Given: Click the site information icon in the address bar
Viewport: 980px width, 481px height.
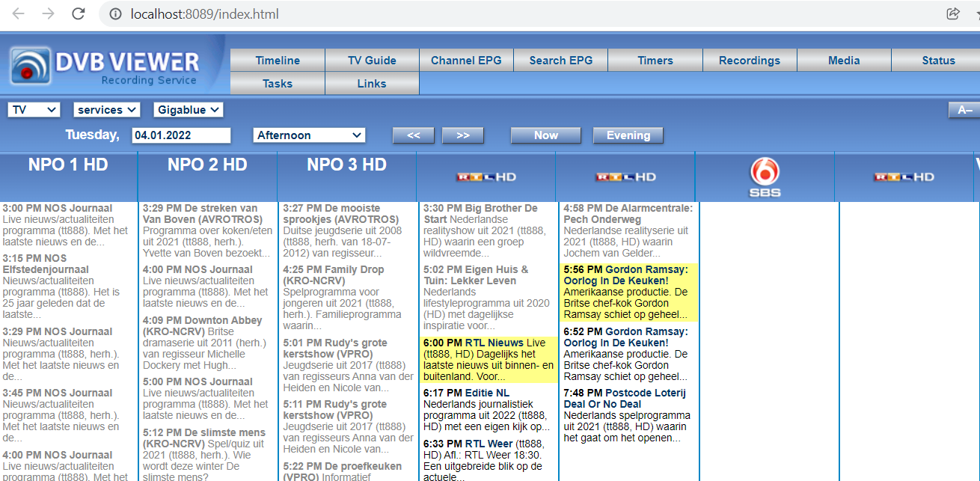Looking at the screenshot, I should 115,13.
